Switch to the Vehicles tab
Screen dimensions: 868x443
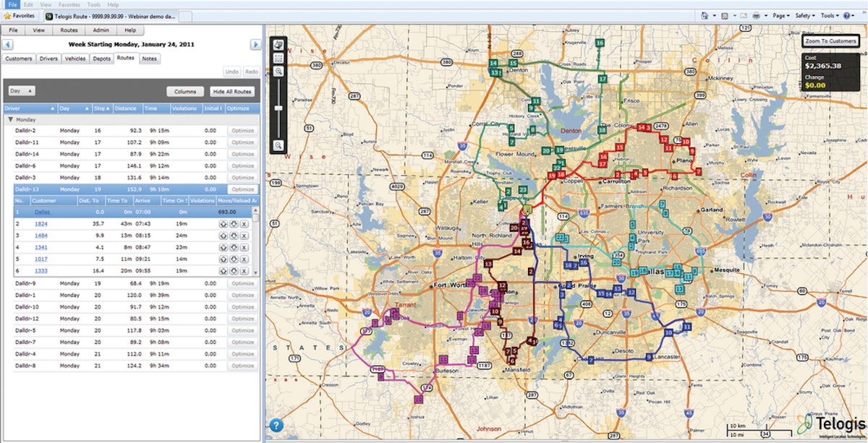click(75, 59)
